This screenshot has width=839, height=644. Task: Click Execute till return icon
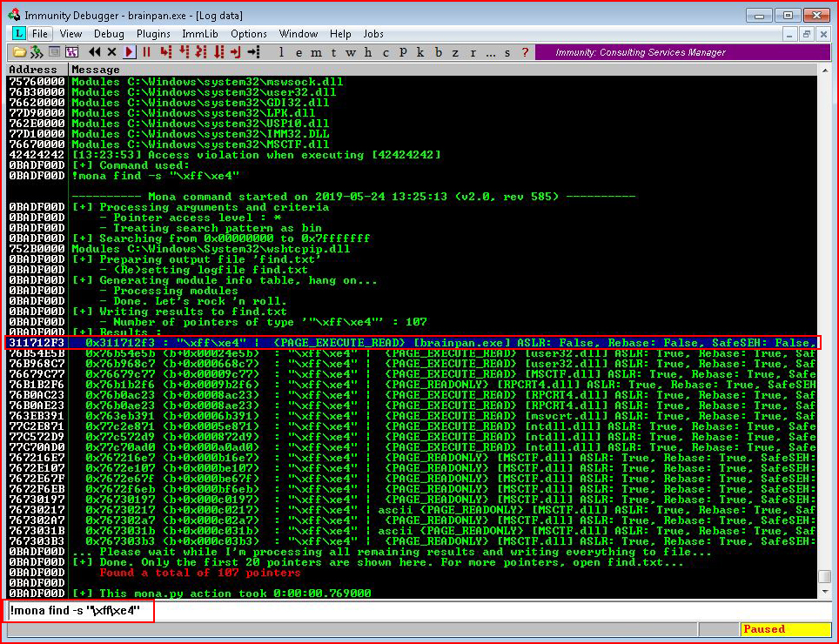pyautogui.click(x=236, y=52)
